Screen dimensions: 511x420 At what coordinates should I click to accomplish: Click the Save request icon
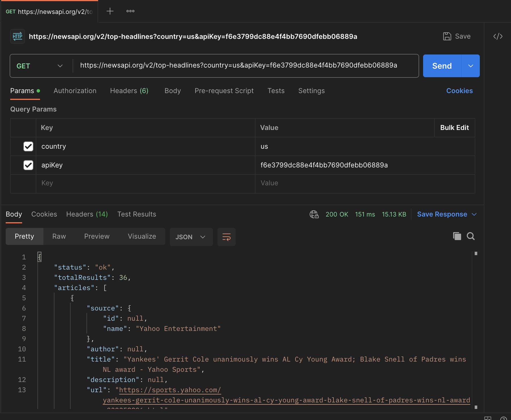point(447,36)
